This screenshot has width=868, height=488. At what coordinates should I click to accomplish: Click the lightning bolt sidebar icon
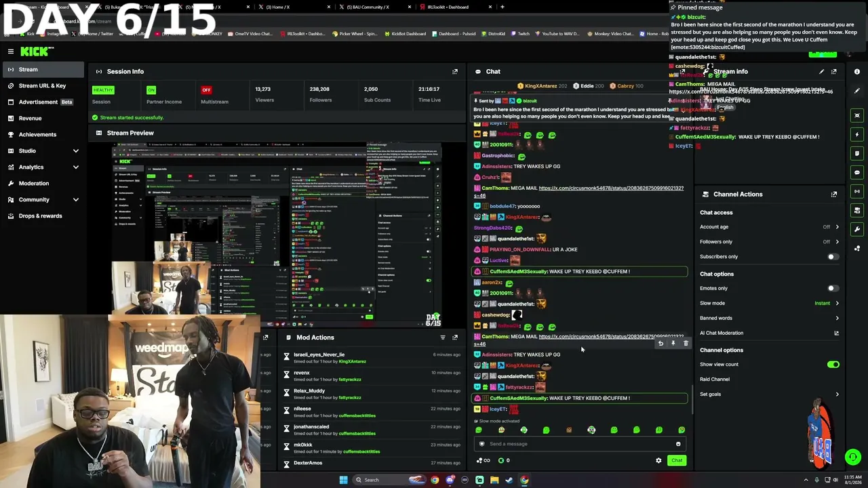pyautogui.click(x=857, y=134)
